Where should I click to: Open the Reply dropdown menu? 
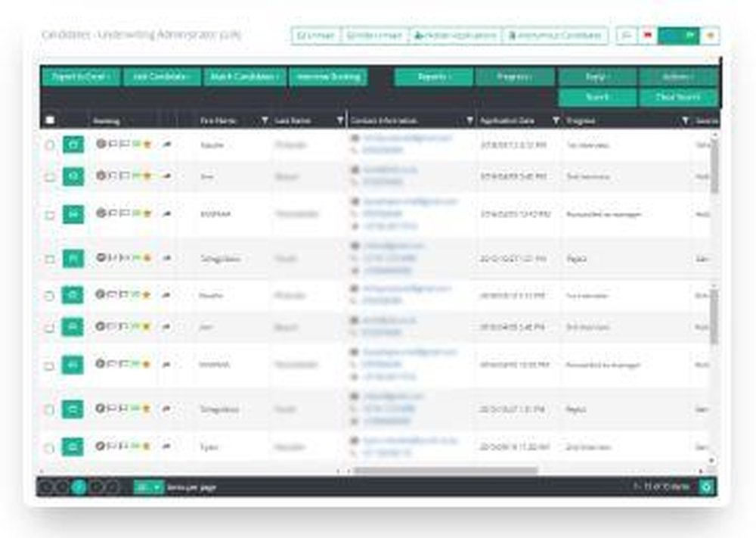pos(597,76)
